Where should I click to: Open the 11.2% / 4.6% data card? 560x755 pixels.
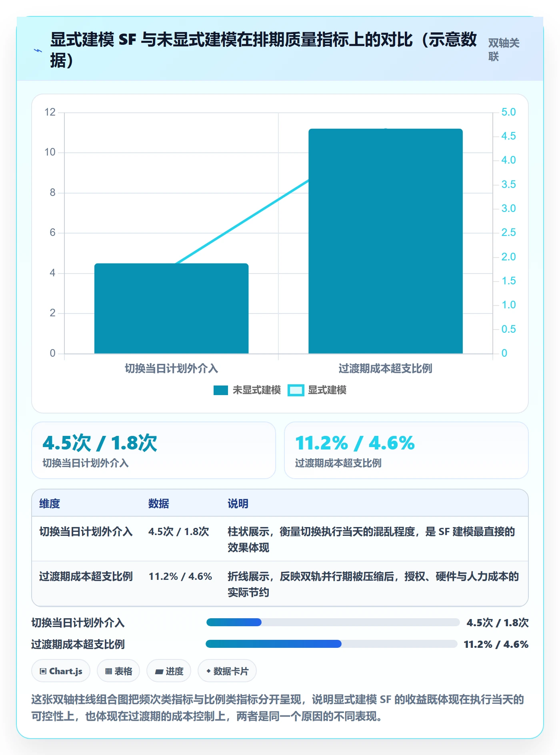pos(406,450)
